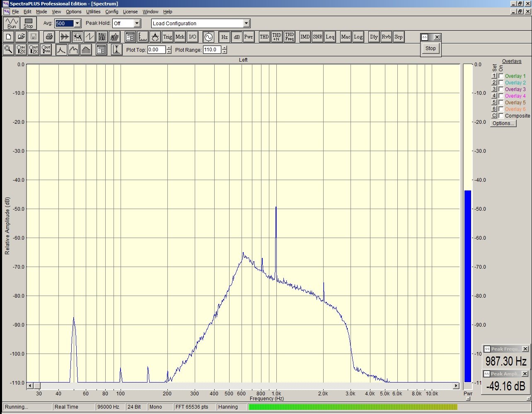Enable the Overlay 1 checkbox
The width and height of the screenshot is (532, 414).
(501, 76)
